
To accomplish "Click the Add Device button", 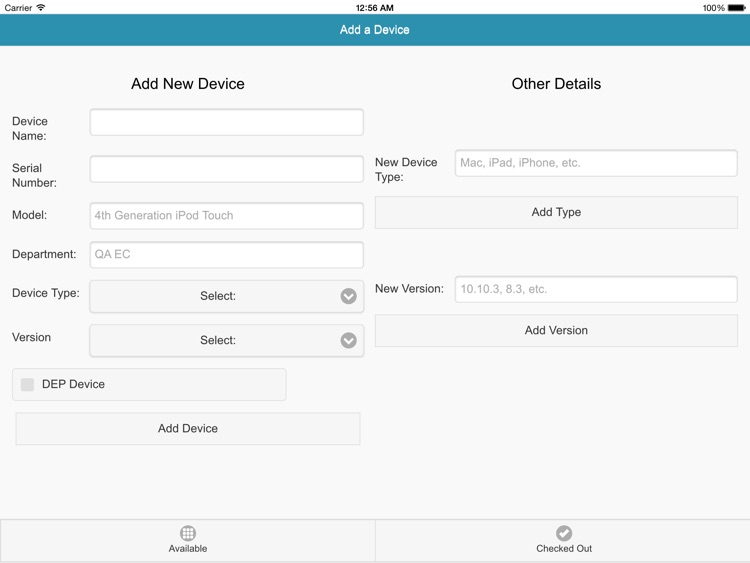I will coord(188,429).
